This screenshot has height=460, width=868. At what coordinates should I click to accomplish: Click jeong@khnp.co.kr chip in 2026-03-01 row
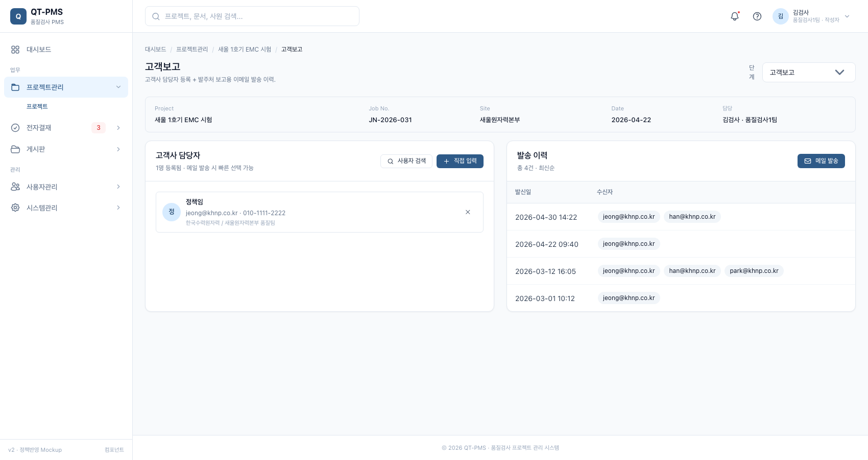pyautogui.click(x=629, y=298)
